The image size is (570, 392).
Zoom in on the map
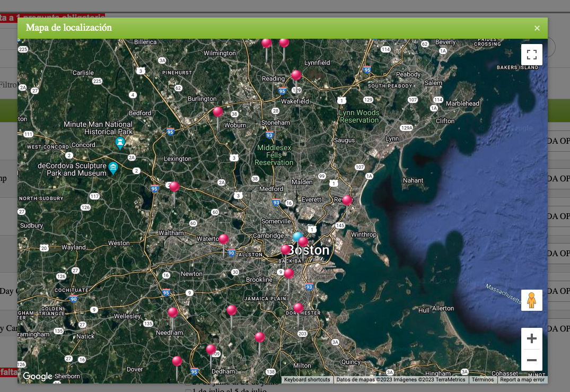pos(531,338)
